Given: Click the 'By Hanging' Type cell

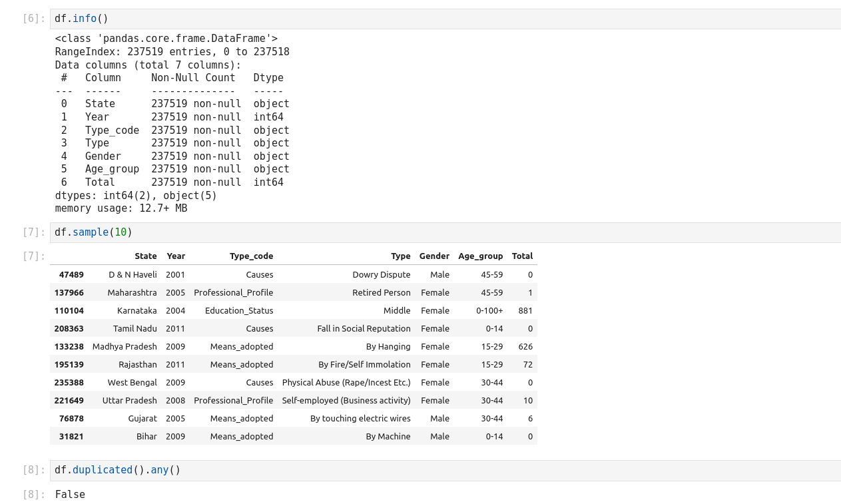Looking at the screenshot, I should click(388, 346).
